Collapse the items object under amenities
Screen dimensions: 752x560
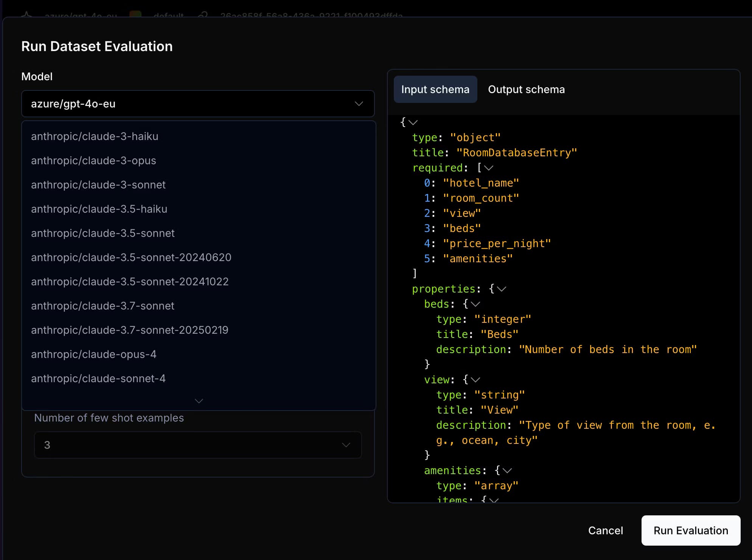coord(494,499)
